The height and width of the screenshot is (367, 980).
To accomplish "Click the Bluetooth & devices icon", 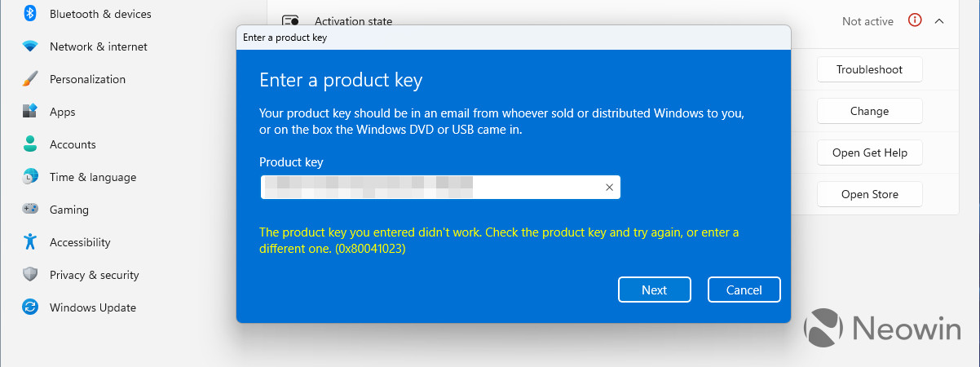I will pos(30,14).
